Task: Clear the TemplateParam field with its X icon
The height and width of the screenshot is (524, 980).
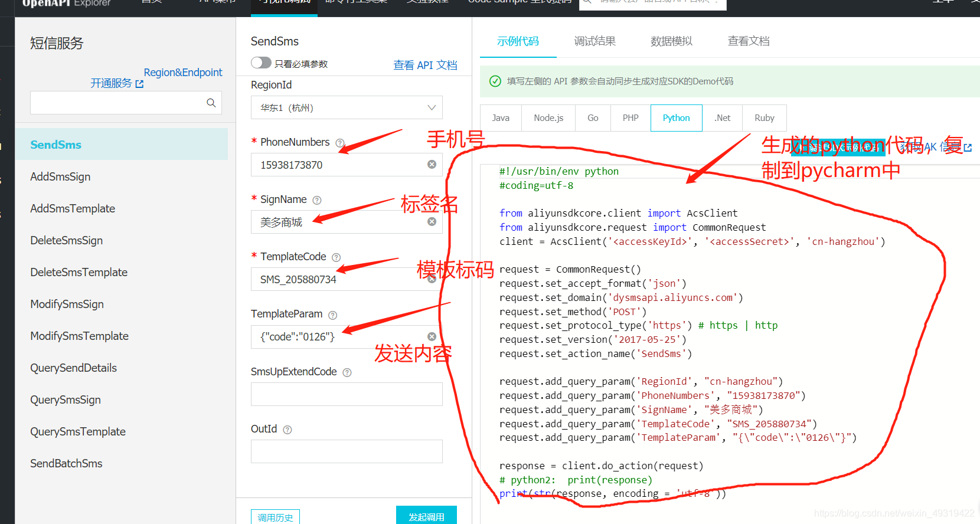Action: point(432,336)
